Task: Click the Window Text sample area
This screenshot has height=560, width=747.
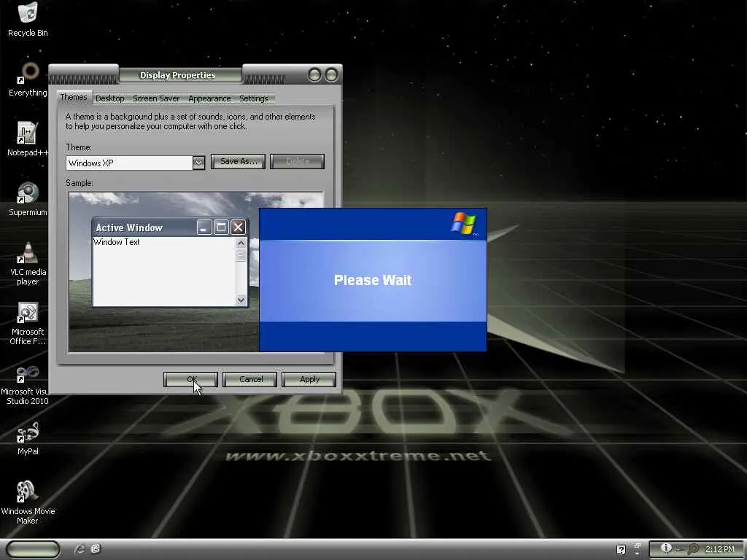Action: [164, 272]
